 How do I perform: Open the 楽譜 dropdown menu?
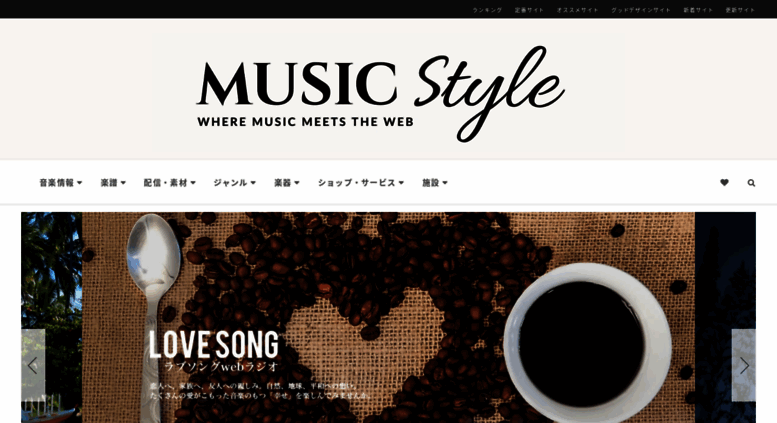tap(113, 183)
